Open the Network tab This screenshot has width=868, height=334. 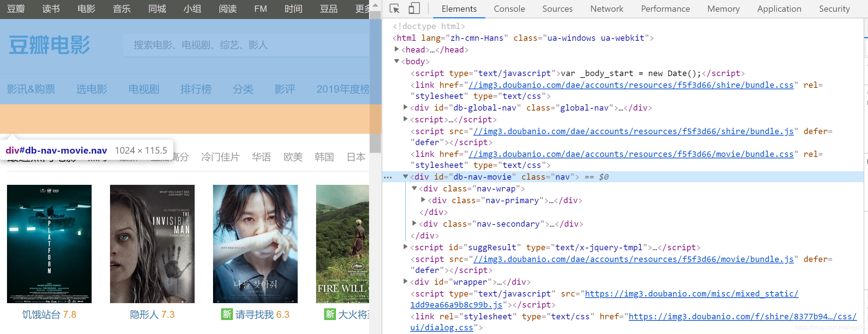click(x=607, y=9)
